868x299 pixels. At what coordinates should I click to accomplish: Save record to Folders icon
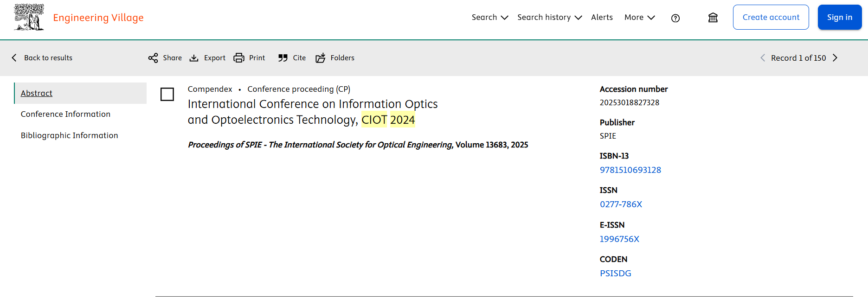coord(321,58)
